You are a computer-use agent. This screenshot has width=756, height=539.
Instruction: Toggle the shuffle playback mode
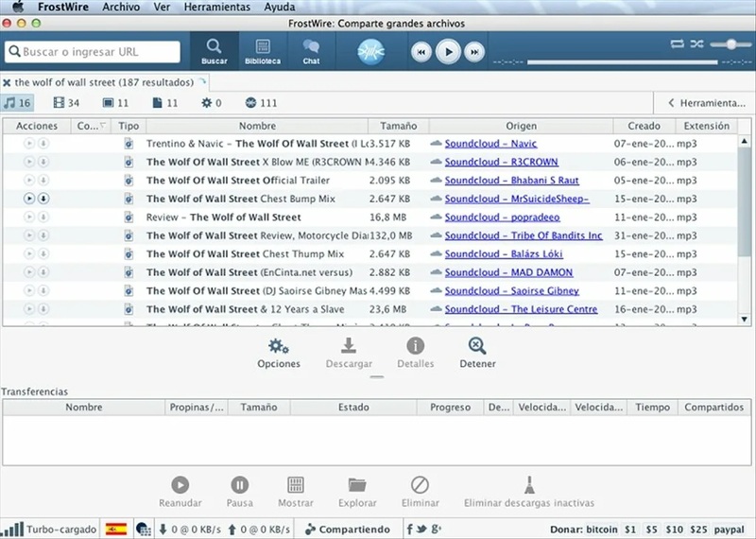click(x=696, y=43)
